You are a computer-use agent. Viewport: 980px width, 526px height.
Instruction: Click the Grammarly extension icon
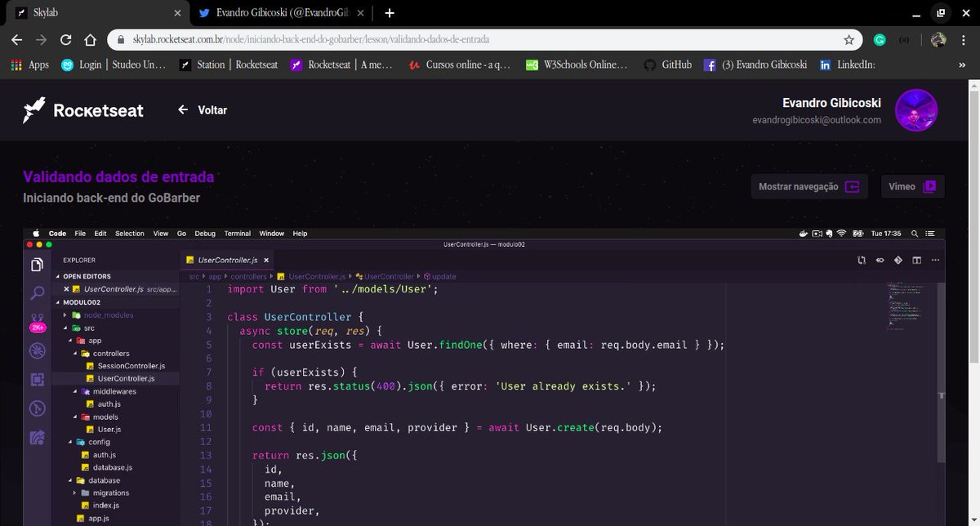[880, 39]
